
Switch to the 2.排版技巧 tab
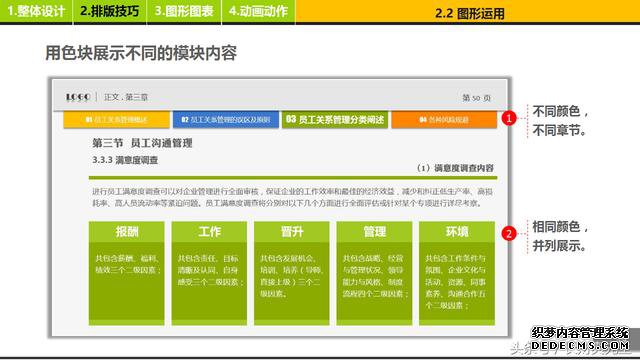pyautogui.click(x=110, y=11)
